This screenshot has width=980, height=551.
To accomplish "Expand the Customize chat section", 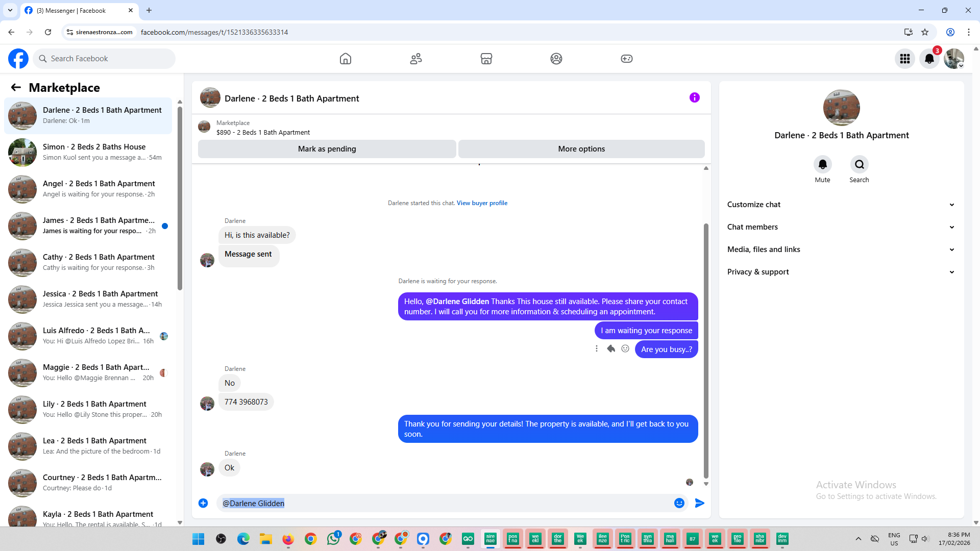I will [841, 205].
